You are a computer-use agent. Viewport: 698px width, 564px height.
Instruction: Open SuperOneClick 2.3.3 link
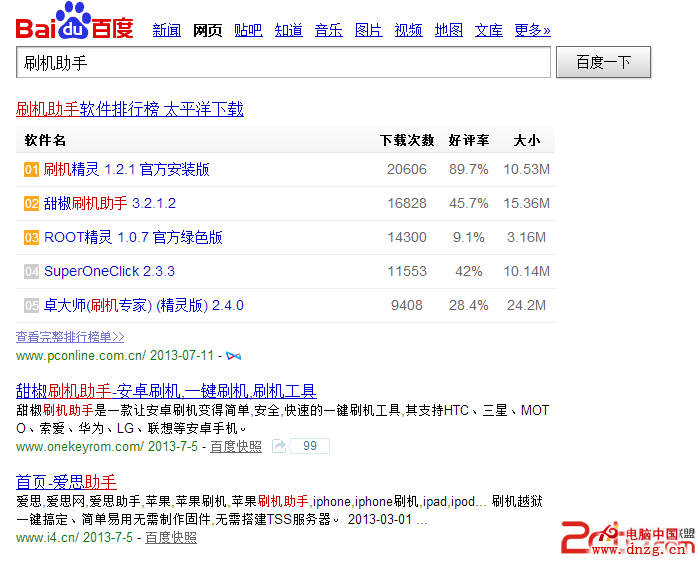pos(109,271)
